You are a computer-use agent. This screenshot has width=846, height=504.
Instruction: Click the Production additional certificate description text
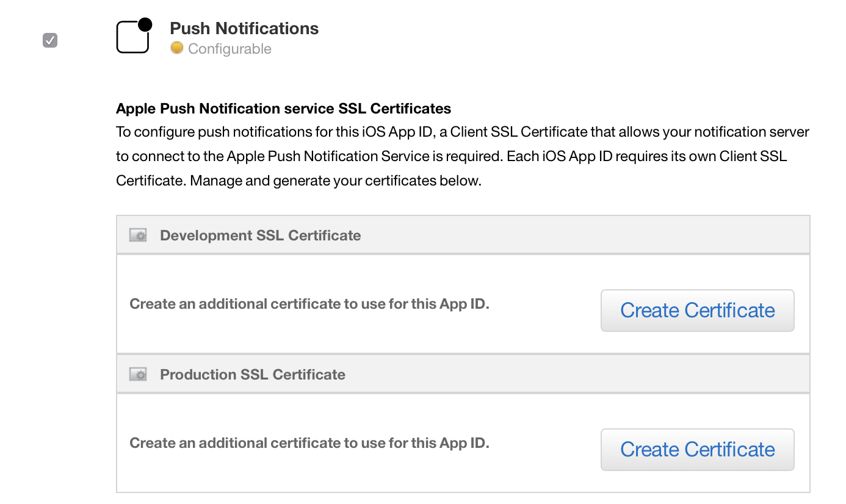[x=309, y=443]
